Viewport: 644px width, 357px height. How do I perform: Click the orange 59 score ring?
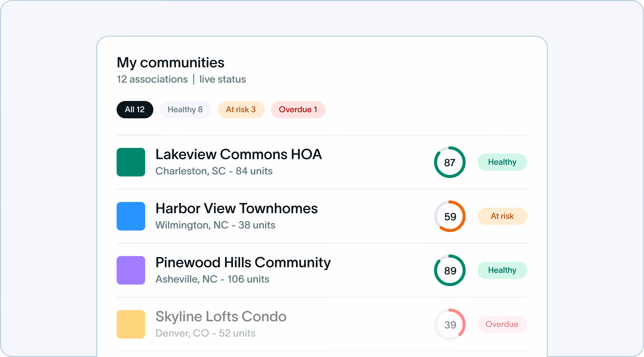point(450,216)
